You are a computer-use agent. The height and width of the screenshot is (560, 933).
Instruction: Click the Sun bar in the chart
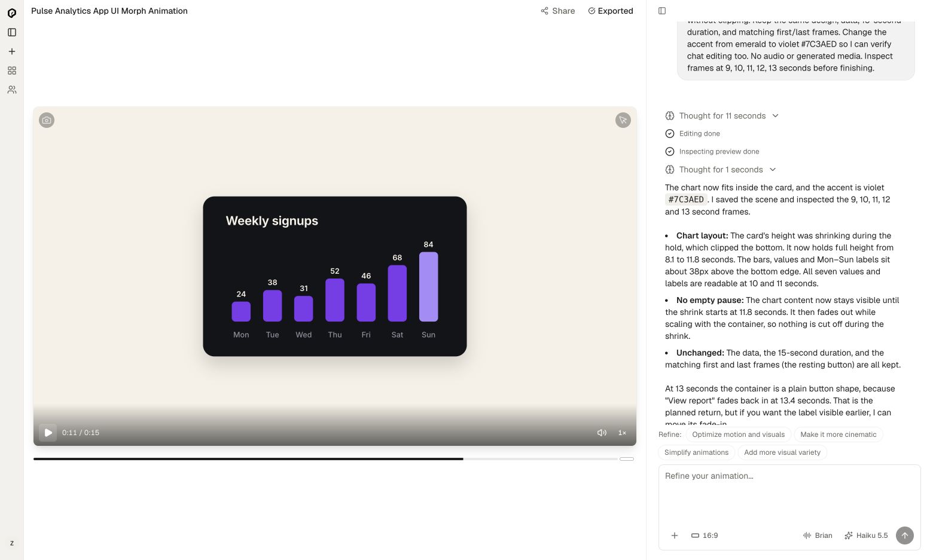429,287
